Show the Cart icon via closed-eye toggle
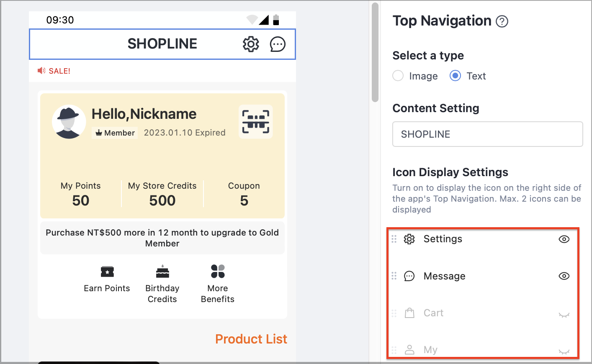The image size is (592, 364). (564, 315)
